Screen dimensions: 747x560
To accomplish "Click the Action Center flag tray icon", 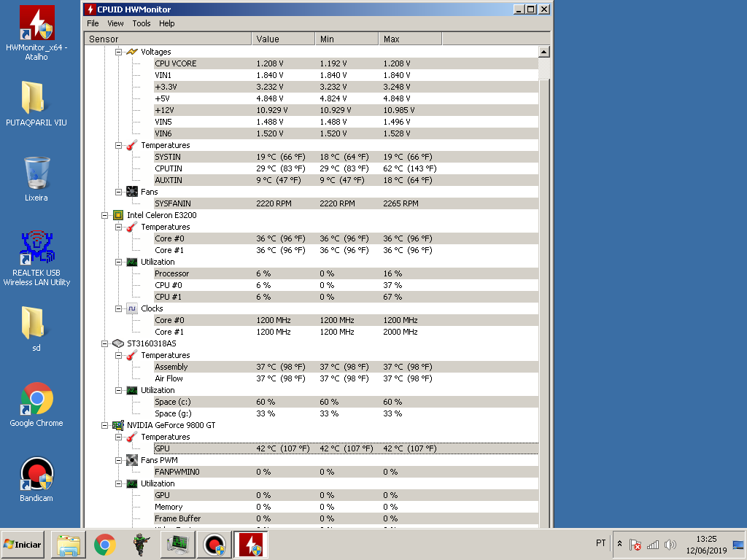I will coord(635,544).
